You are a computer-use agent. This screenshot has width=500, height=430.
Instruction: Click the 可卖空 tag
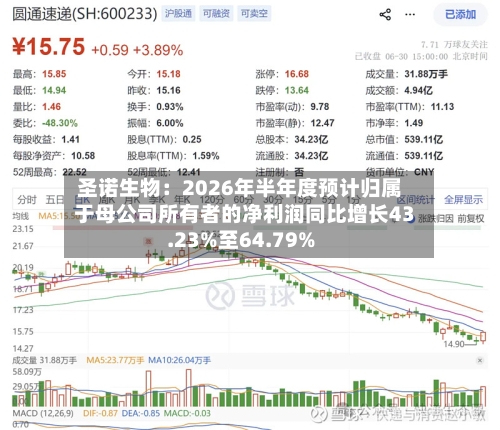point(254,13)
